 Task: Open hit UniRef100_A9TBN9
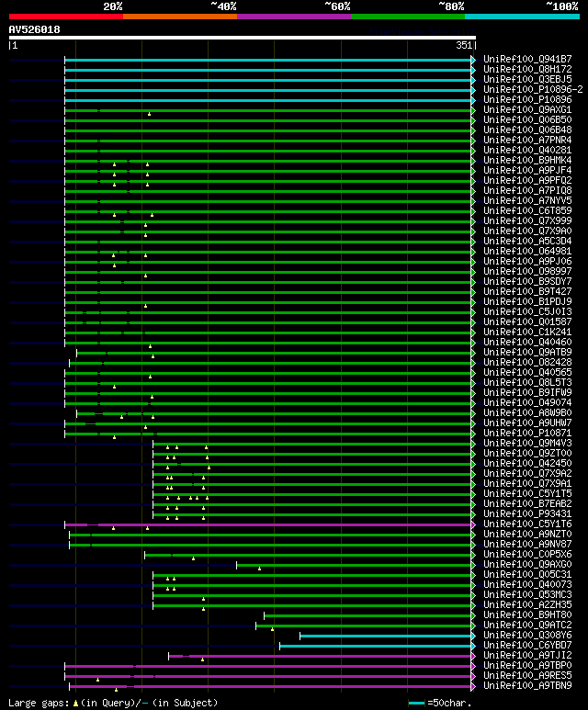(527, 686)
